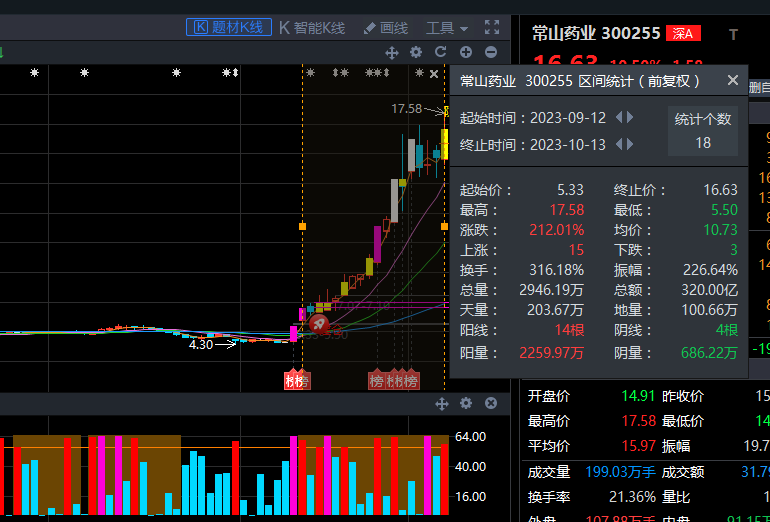
Task: Grab the left orange range handle
Action: pyautogui.click(x=302, y=226)
